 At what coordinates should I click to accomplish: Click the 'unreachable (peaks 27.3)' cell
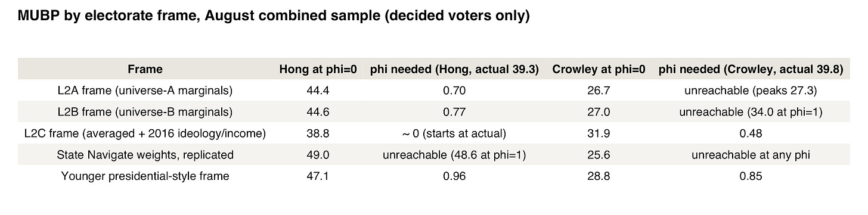[x=751, y=91]
